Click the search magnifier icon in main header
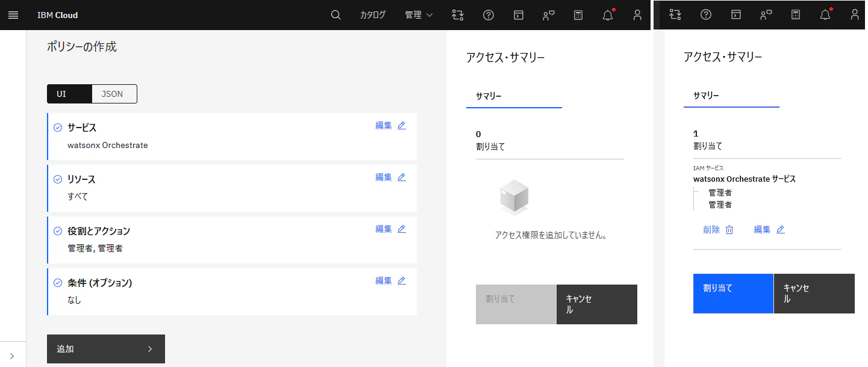 point(336,15)
